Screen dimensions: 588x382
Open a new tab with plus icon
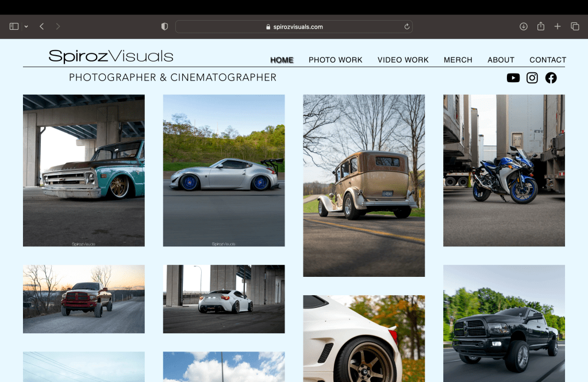coord(558,26)
